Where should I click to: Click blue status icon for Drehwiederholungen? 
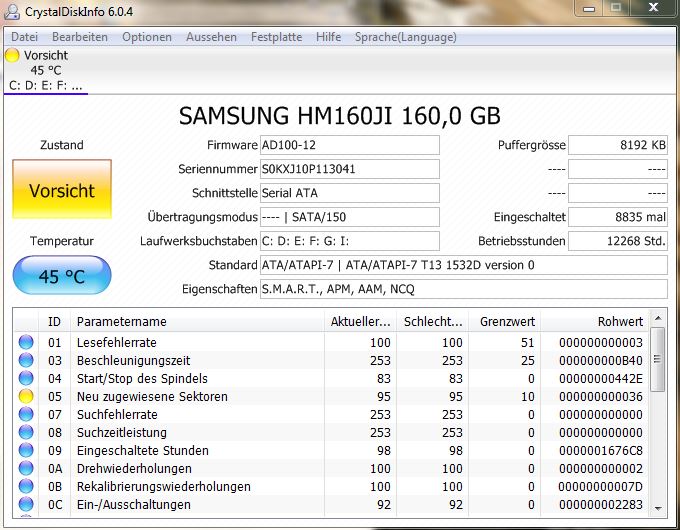click(x=26, y=468)
